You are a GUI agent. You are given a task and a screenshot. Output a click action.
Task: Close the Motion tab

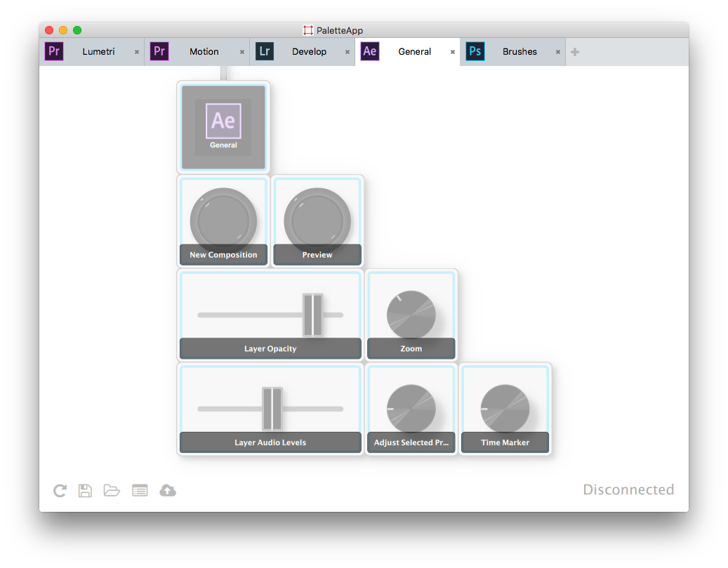[242, 52]
